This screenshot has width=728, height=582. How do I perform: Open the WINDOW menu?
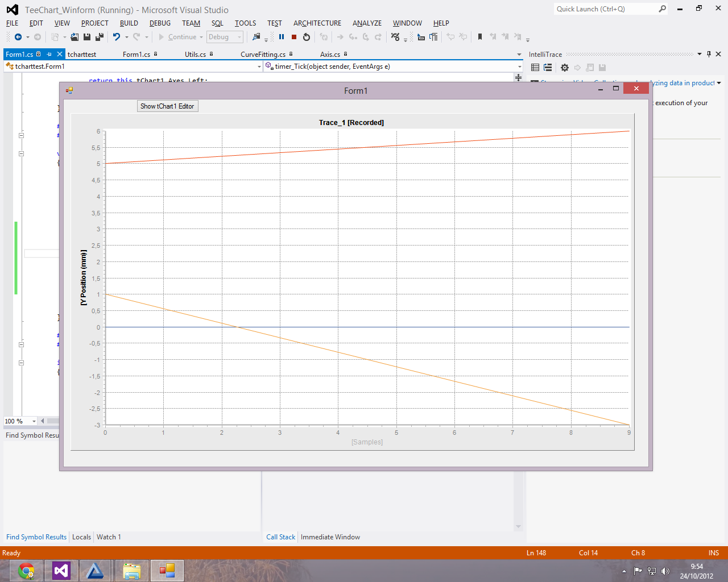407,23
